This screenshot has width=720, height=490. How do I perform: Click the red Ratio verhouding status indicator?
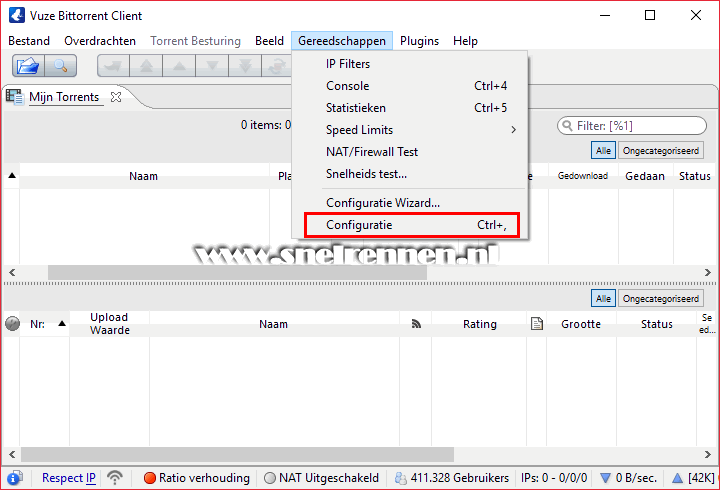coord(197,478)
